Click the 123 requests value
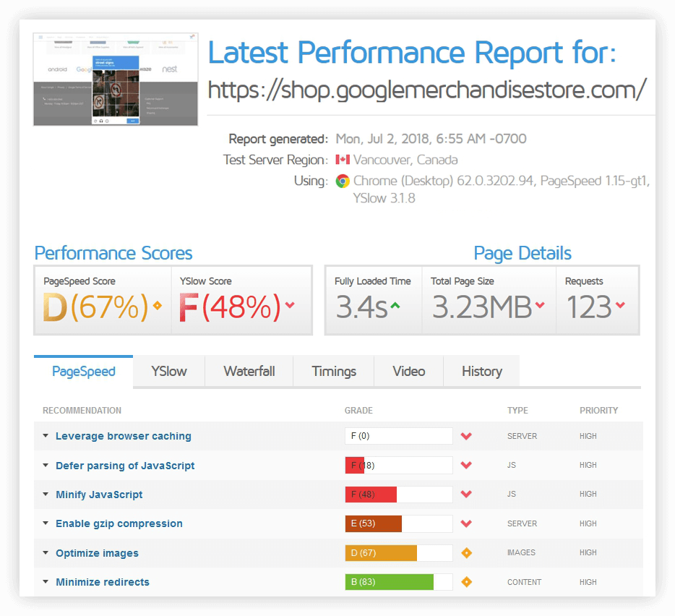The width and height of the screenshot is (675, 616). coord(588,307)
